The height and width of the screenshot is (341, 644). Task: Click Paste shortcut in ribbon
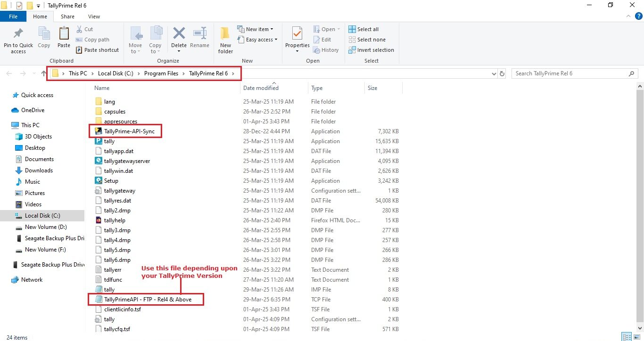tap(97, 50)
